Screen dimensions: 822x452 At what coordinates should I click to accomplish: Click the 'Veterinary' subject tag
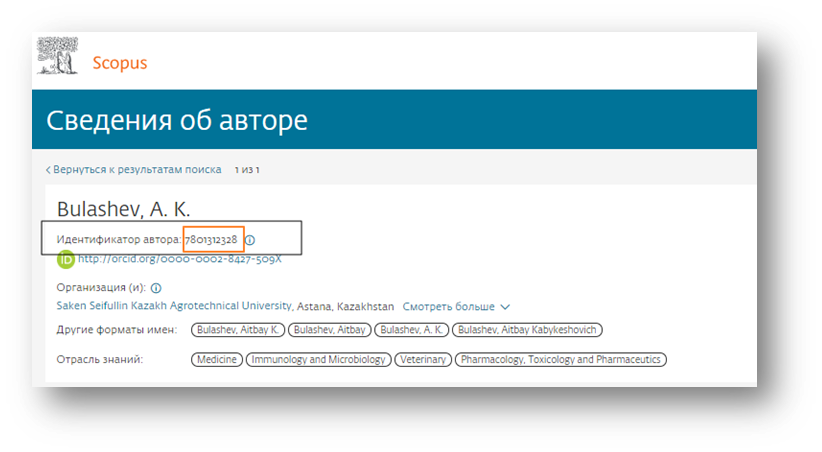click(421, 360)
